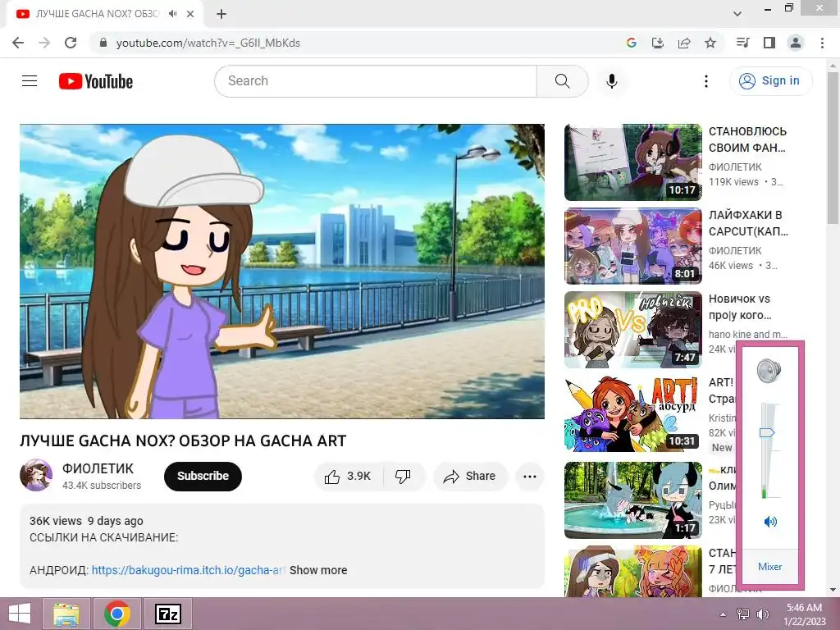The image size is (840, 630).
Task: Click the taskbar volume tray icon
Action: coord(762,614)
